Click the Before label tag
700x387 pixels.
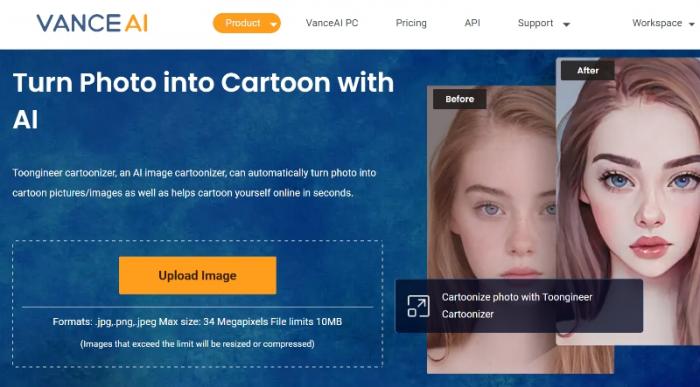pos(459,99)
